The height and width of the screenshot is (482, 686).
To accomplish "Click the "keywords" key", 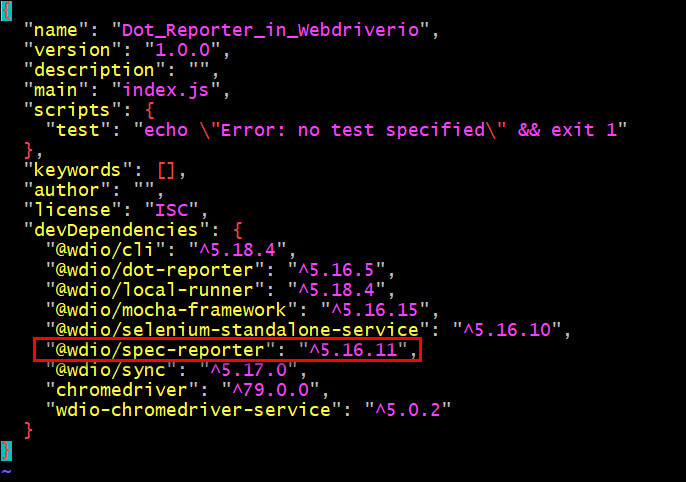I will coord(78,170).
